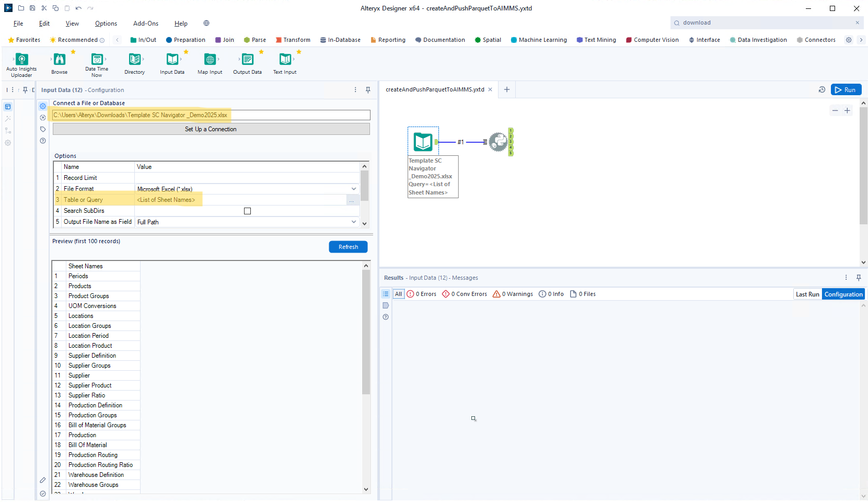
Task: Select the Browse tool icon
Action: point(60,59)
